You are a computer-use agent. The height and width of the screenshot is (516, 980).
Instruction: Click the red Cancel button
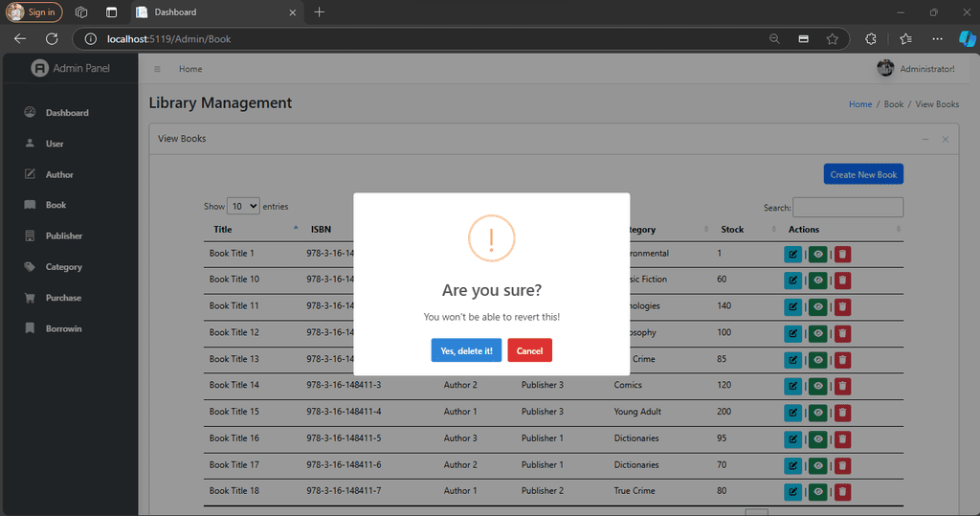pyautogui.click(x=529, y=350)
